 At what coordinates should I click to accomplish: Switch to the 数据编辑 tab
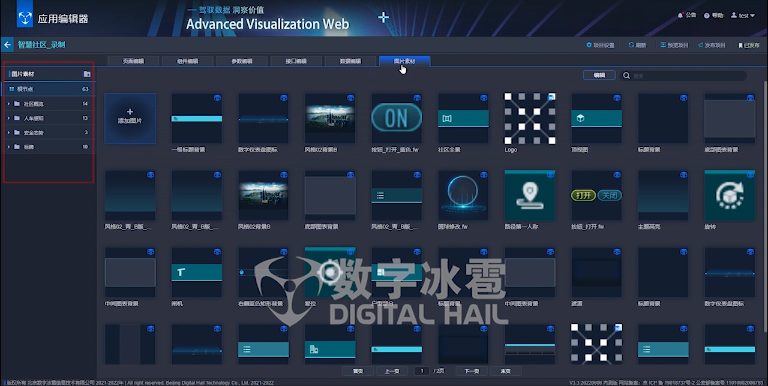pyautogui.click(x=350, y=61)
